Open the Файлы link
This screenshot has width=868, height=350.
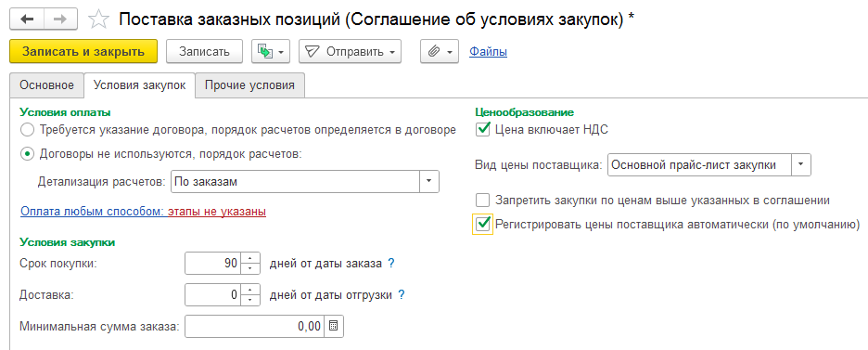[488, 52]
